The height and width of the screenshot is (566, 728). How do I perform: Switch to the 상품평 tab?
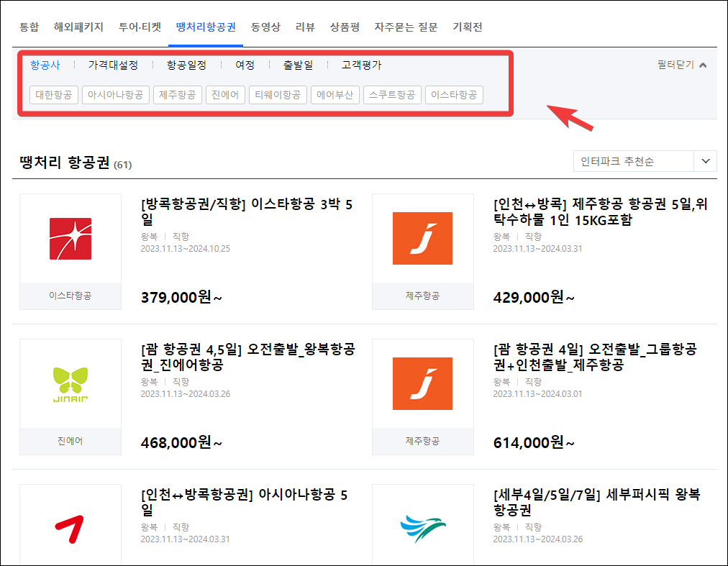point(345,27)
